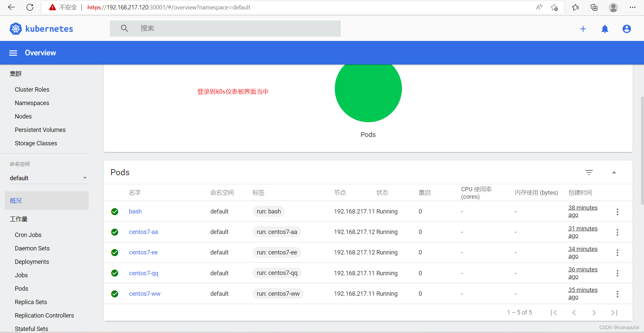
Task: Click the green status icon for centos7-qq
Action: click(115, 273)
